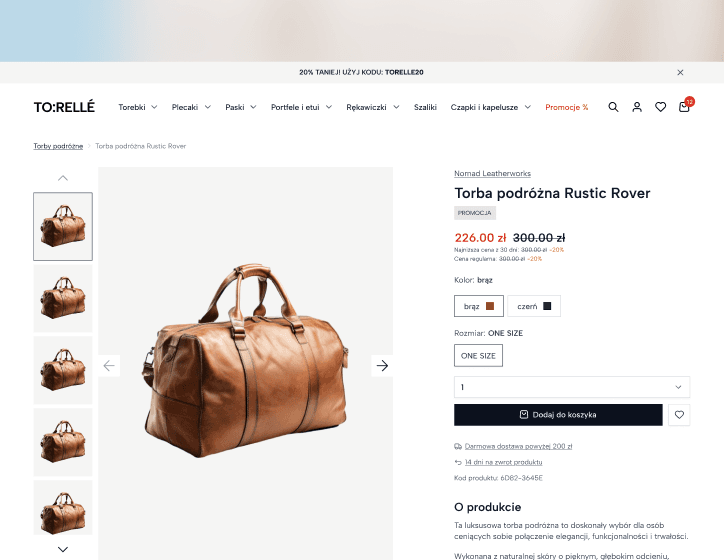
Task: Click the Dodaj do koszyka button
Action: 558,415
